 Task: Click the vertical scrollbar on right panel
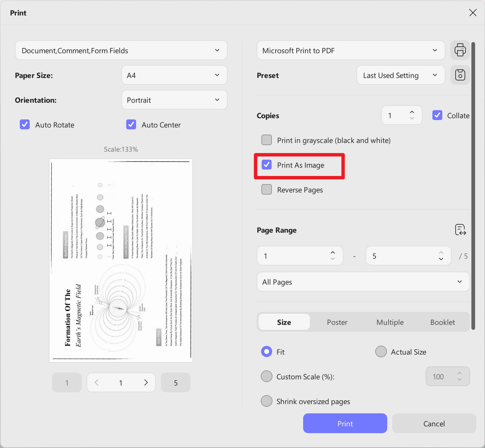pyautogui.click(x=473, y=186)
